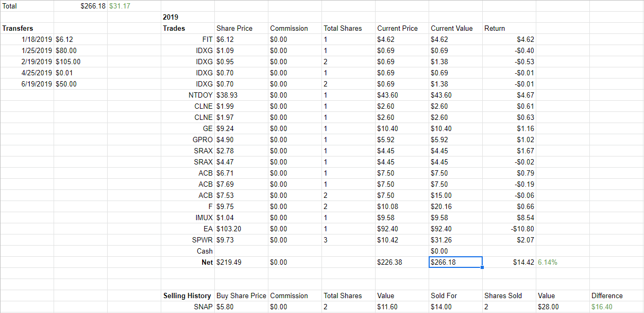Select the -$10.80 return cell
Screen dimensions: 644x313
point(523,229)
